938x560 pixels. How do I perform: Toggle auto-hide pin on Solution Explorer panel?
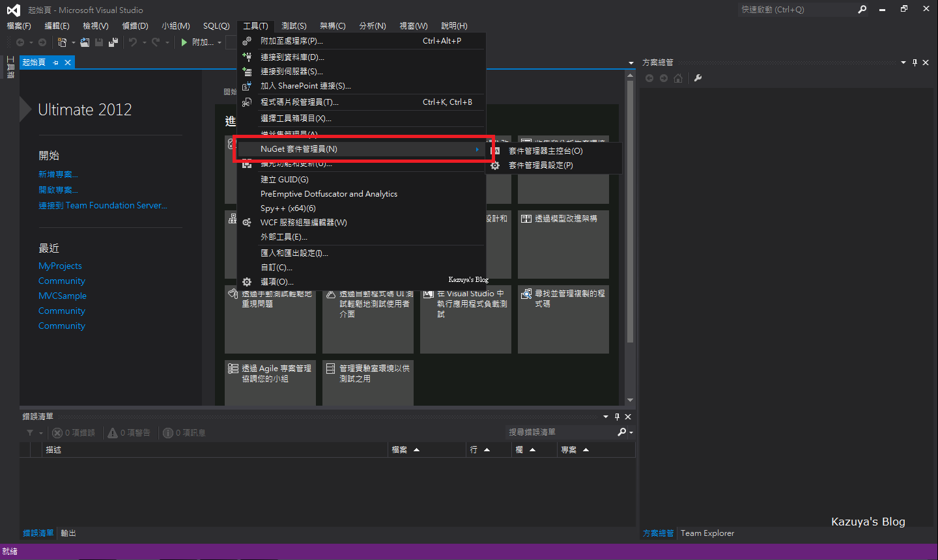(915, 63)
